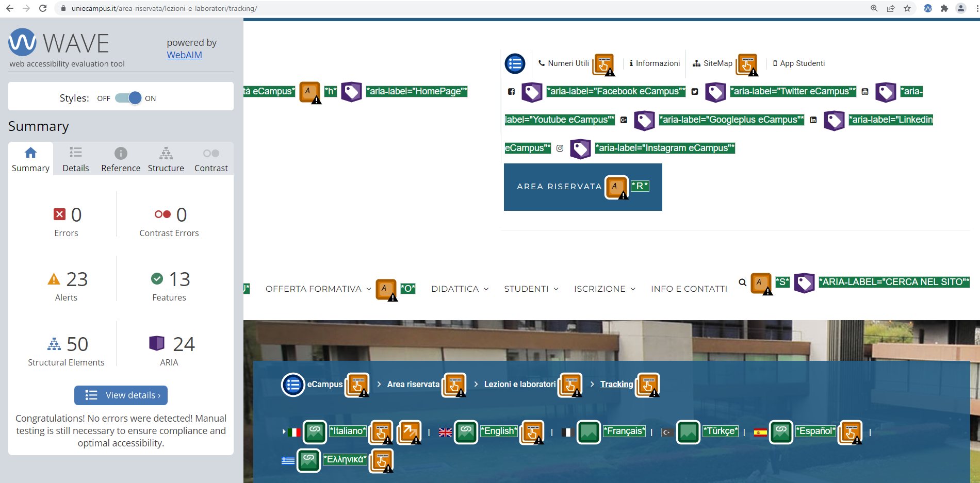
Task: Expand the STUDENTI menu
Action: pyautogui.click(x=531, y=289)
